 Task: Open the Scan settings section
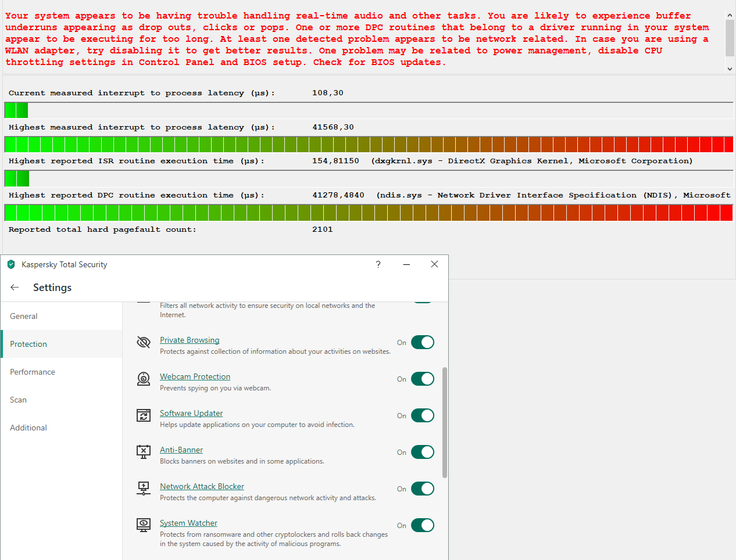point(62,400)
